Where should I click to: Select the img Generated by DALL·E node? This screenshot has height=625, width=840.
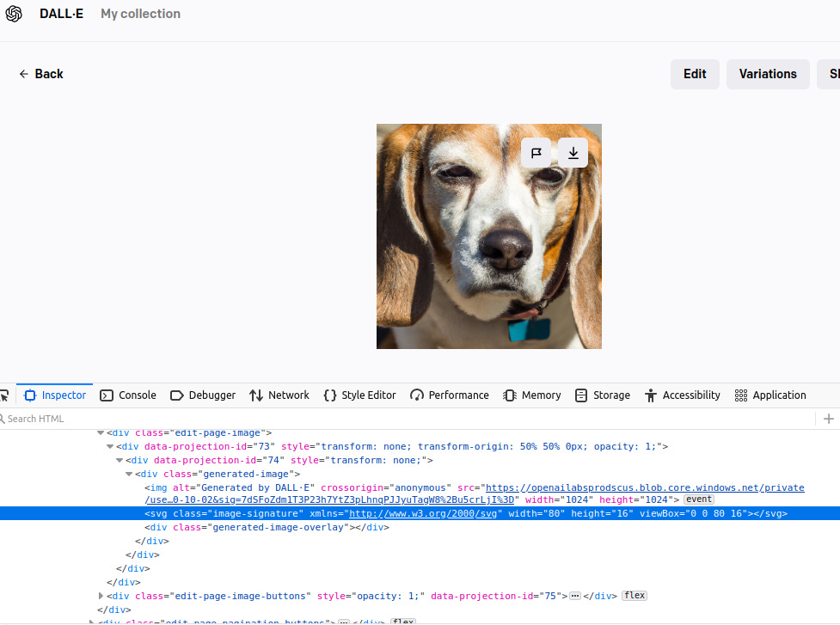pyautogui.click(x=420, y=493)
